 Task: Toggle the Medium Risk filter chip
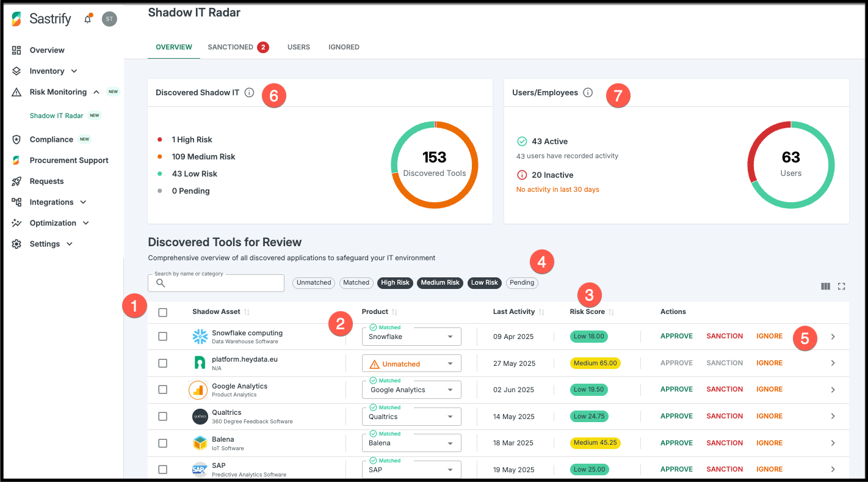(x=440, y=283)
